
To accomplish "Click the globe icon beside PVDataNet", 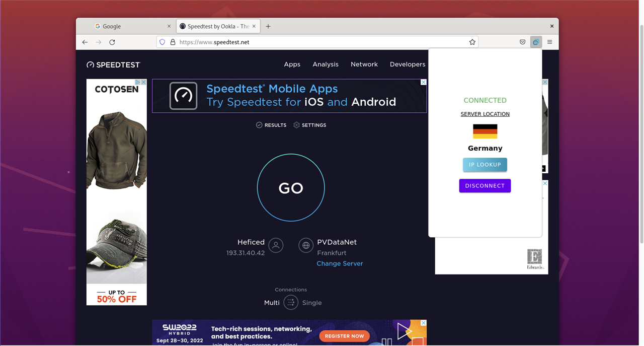I will tap(306, 246).
